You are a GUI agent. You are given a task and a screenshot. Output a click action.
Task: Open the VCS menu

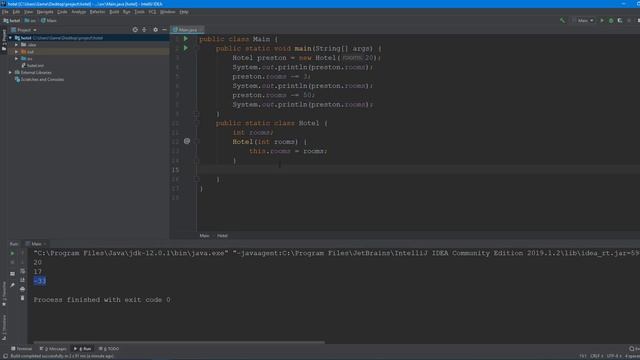click(x=152, y=12)
